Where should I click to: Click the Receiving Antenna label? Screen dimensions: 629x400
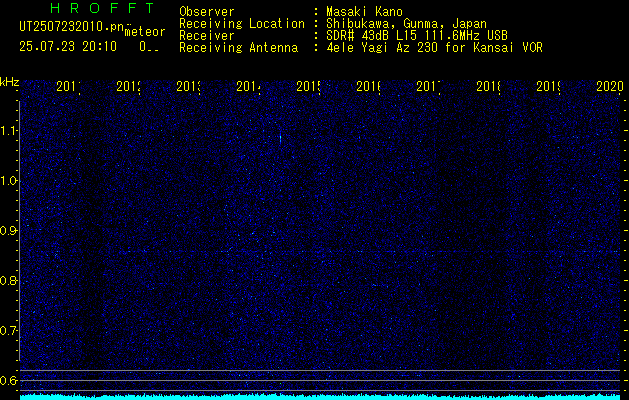pyautogui.click(x=239, y=48)
